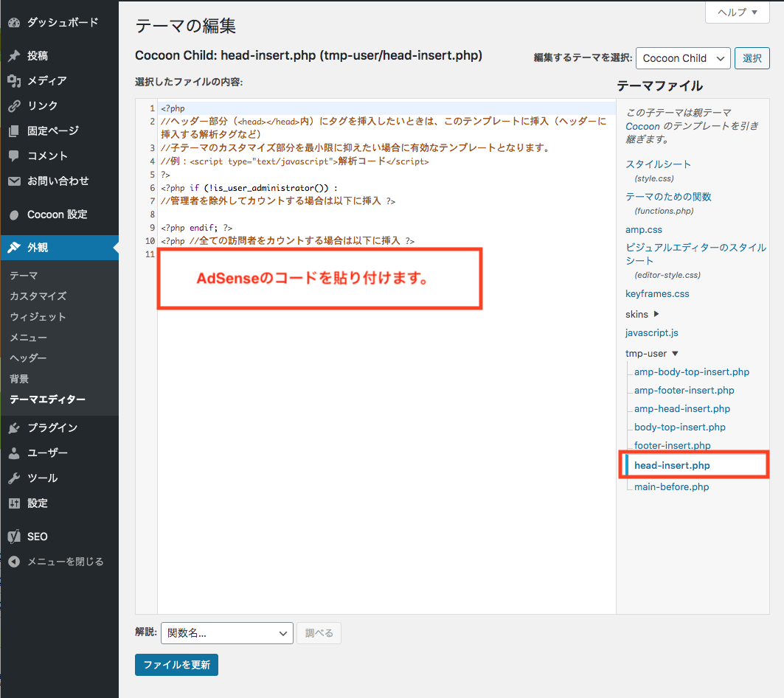Click the collapse menu arrow icon

(x=14, y=562)
